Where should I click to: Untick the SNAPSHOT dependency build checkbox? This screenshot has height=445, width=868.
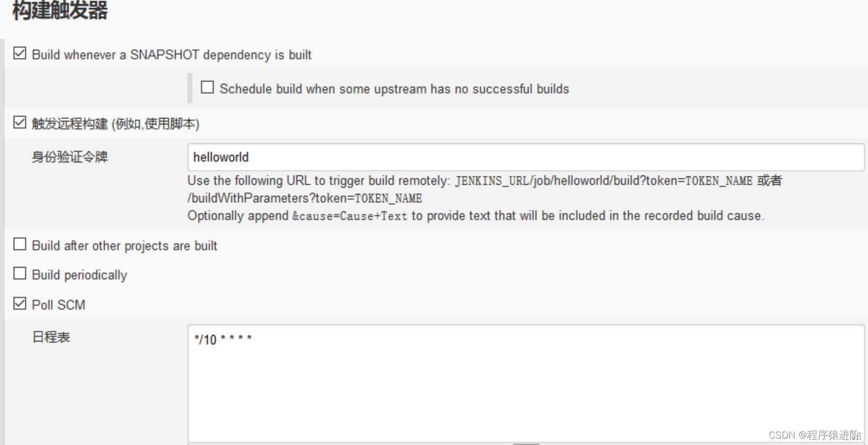[20, 53]
